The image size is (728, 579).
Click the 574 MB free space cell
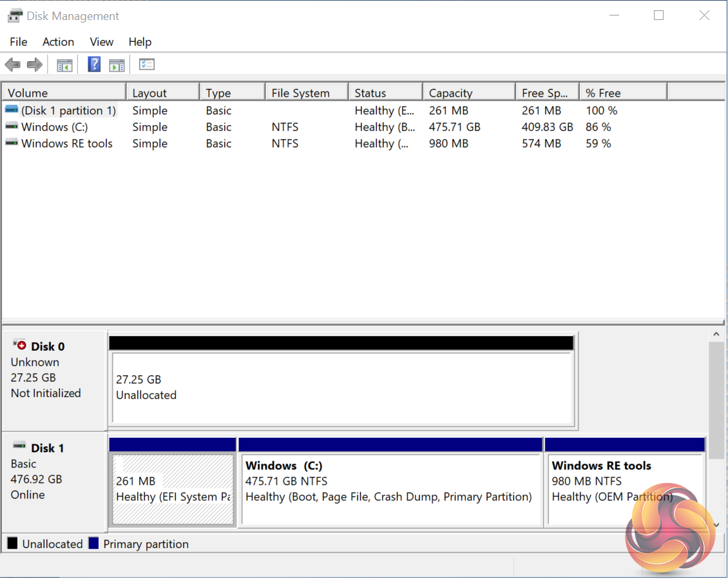[x=541, y=143]
